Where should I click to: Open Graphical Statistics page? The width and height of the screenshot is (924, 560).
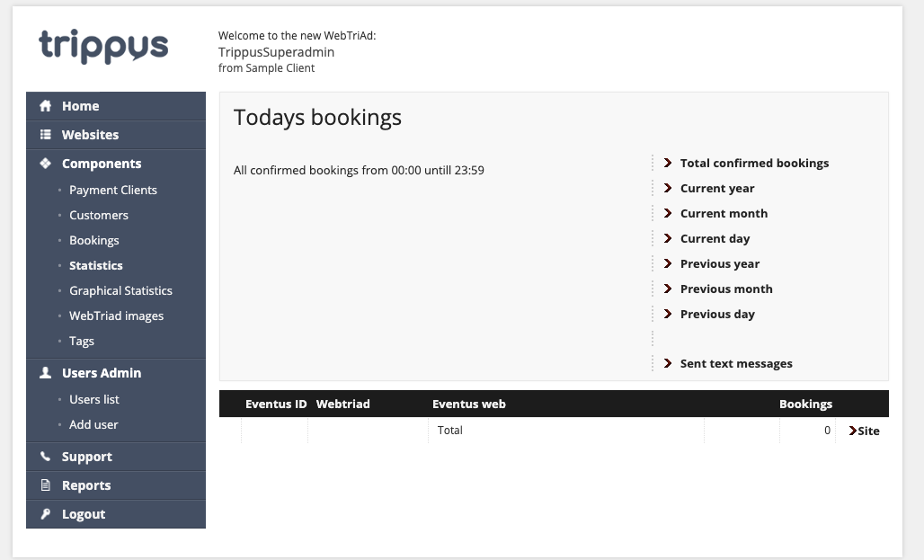[x=120, y=290]
